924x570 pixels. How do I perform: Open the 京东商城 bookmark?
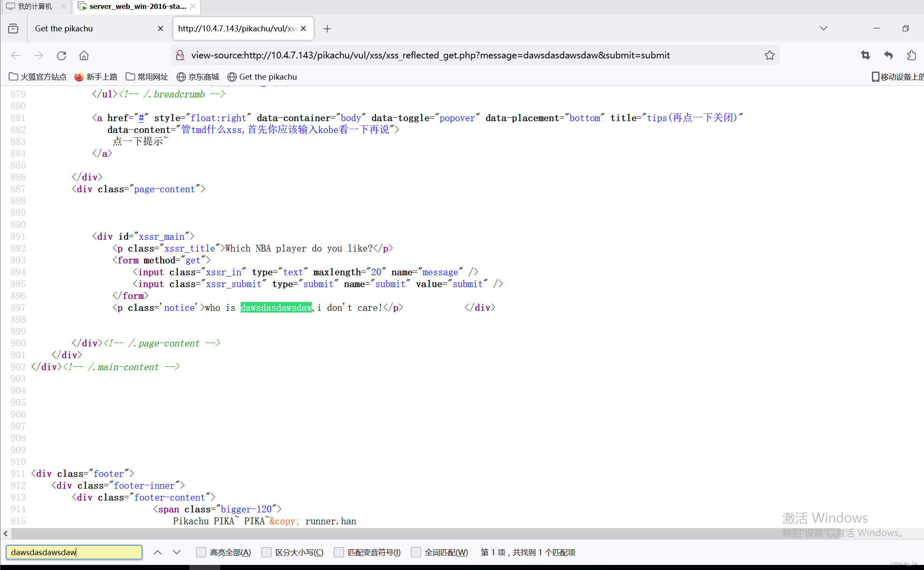pos(198,77)
